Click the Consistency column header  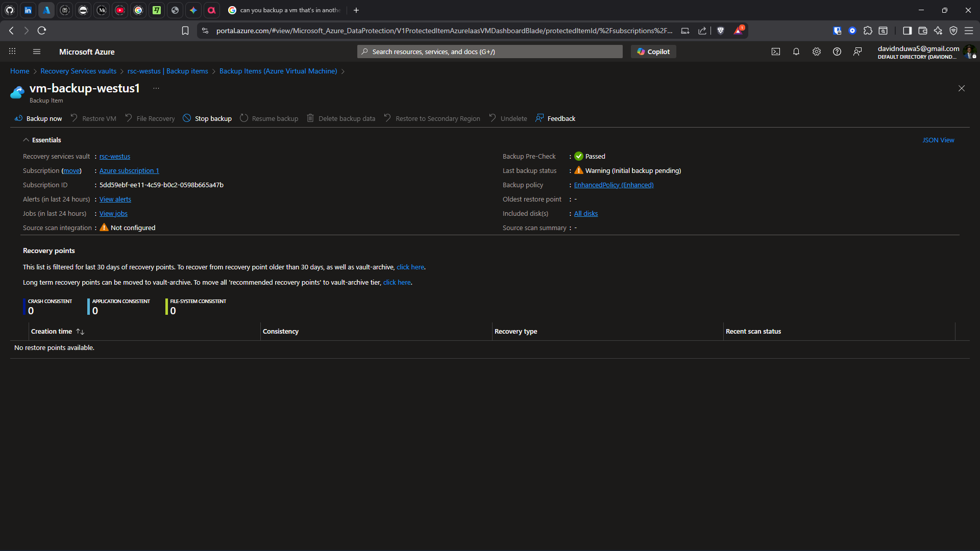coord(281,331)
